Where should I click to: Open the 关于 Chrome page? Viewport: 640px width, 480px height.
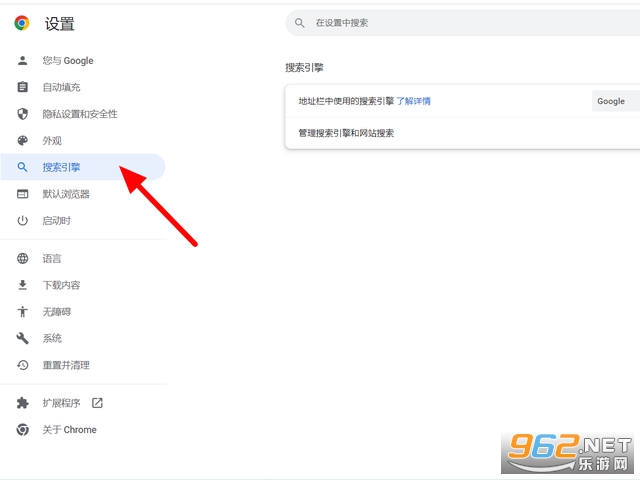tap(69, 430)
